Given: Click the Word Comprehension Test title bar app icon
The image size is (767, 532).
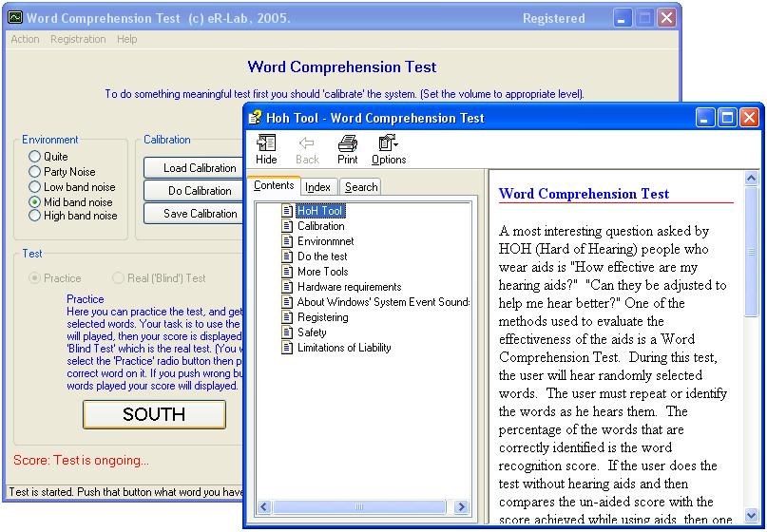Looking at the screenshot, I should (15, 18).
